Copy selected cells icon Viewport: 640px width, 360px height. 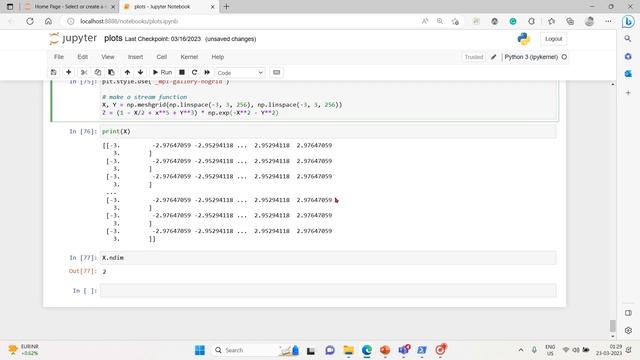(98, 72)
